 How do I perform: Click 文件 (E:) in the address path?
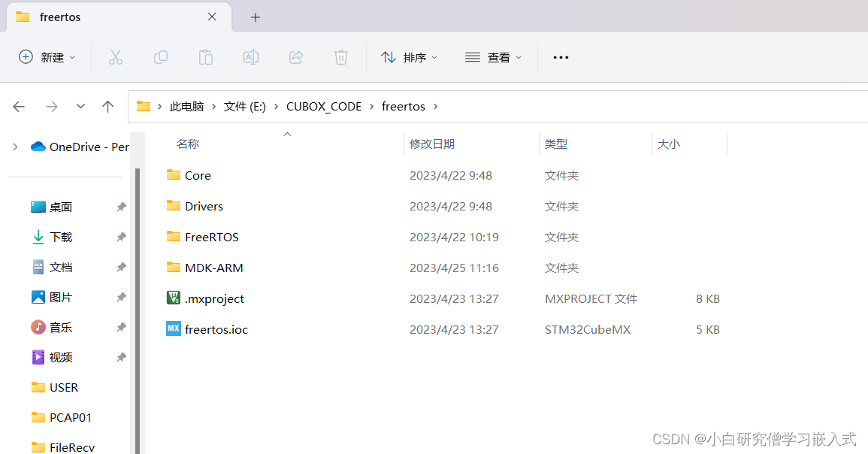245,106
